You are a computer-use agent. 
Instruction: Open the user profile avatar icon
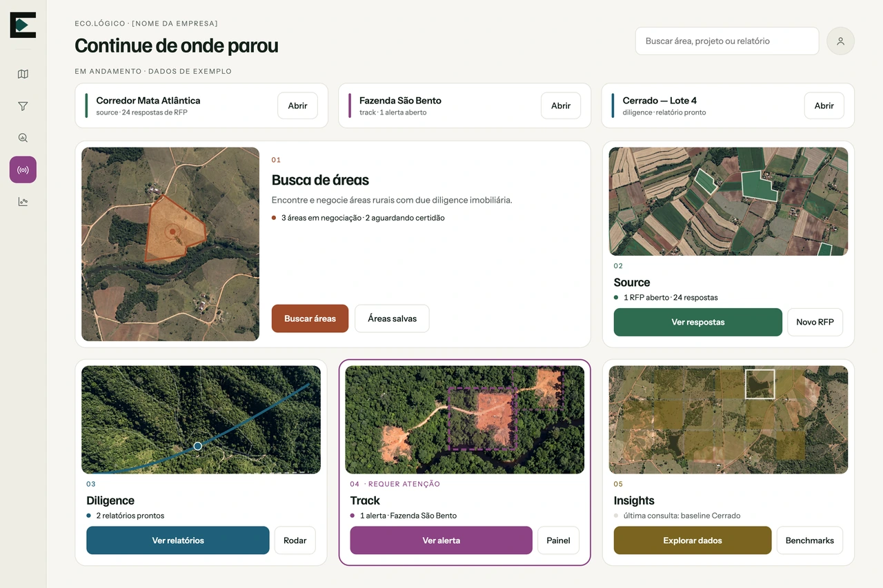[x=840, y=41]
